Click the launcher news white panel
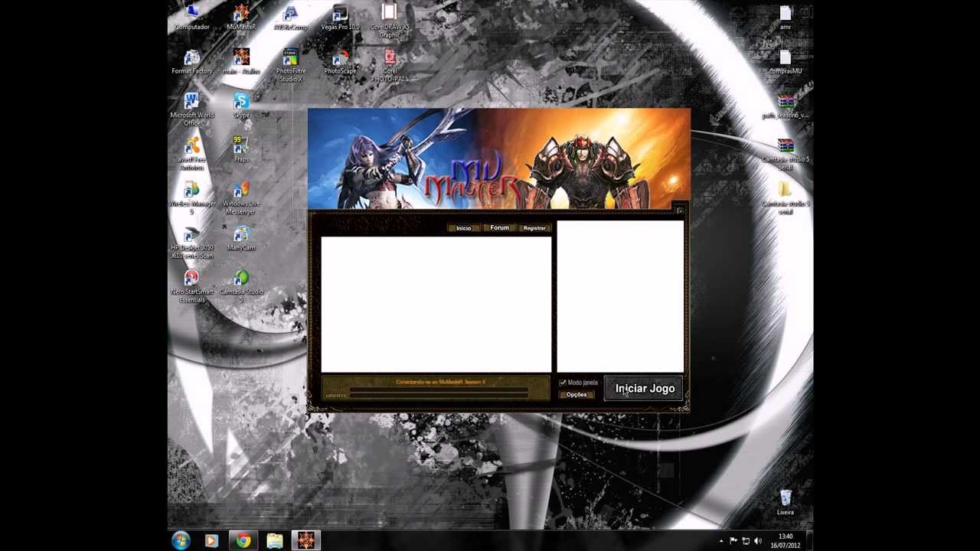The width and height of the screenshot is (980, 551). 436,305
